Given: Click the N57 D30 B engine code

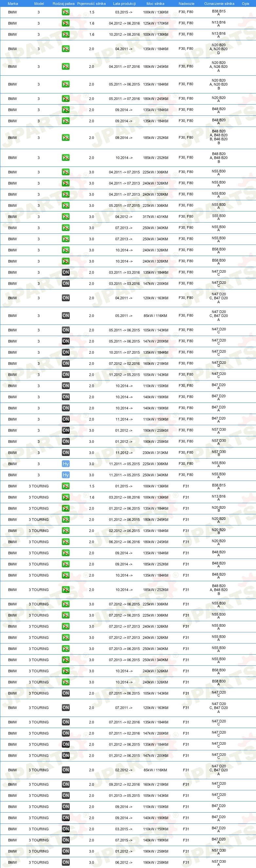Looking at the screenshot, I should click(x=219, y=453).
